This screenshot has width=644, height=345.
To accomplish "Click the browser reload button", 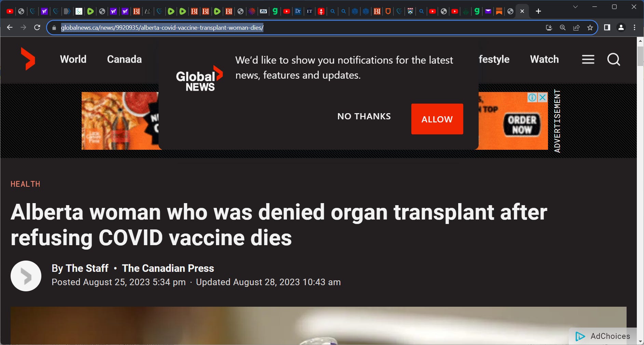I will pos(37,27).
